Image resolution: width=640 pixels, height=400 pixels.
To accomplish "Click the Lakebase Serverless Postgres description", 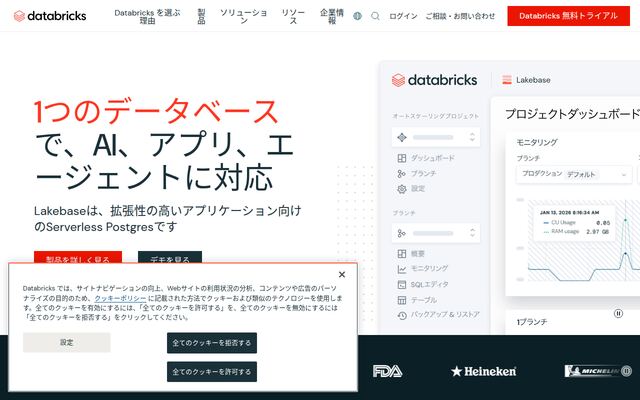I will pyautogui.click(x=167, y=218).
